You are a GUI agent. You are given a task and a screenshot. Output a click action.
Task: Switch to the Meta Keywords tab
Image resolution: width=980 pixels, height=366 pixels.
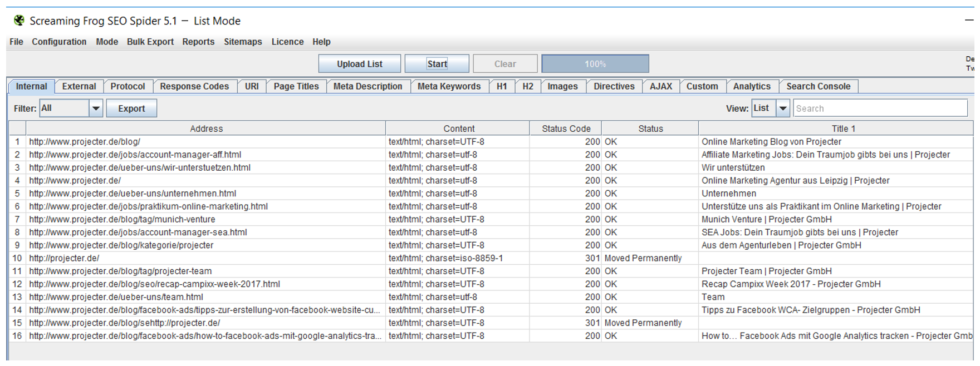pos(449,86)
